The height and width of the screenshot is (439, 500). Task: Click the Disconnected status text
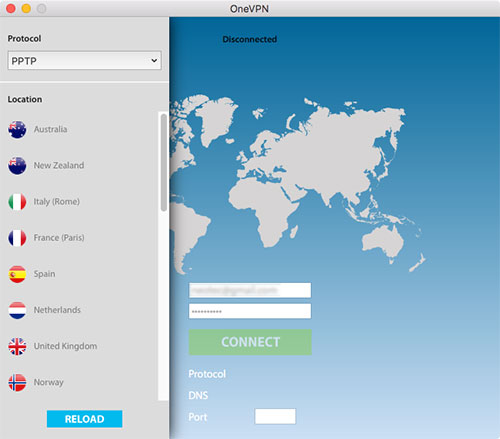coord(250,39)
